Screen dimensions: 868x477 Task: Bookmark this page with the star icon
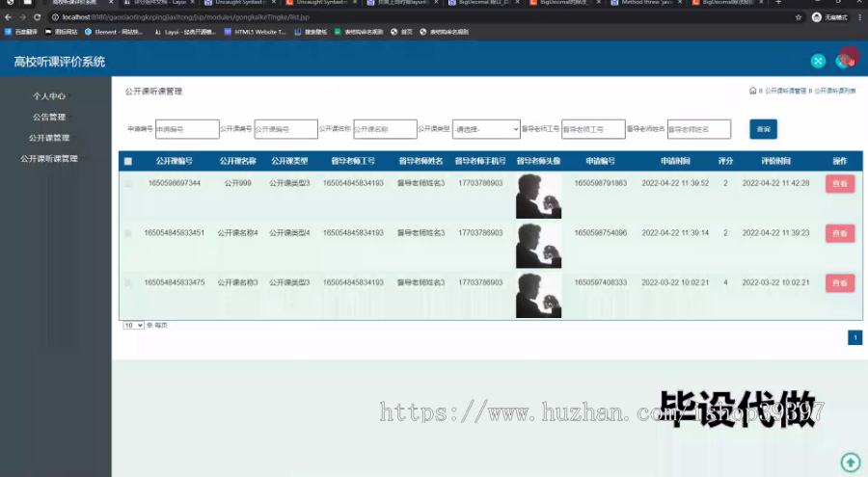coord(799,17)
